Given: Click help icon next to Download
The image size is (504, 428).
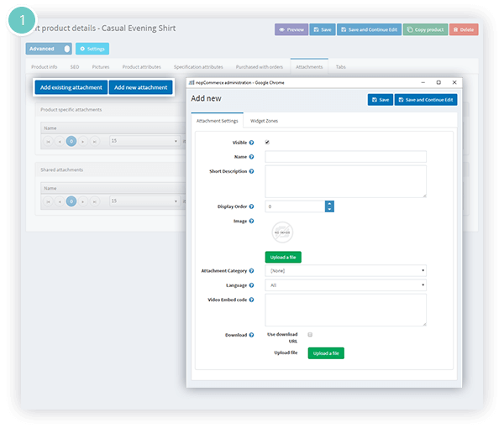Looking at the screenshot, I should pos(251,335).
